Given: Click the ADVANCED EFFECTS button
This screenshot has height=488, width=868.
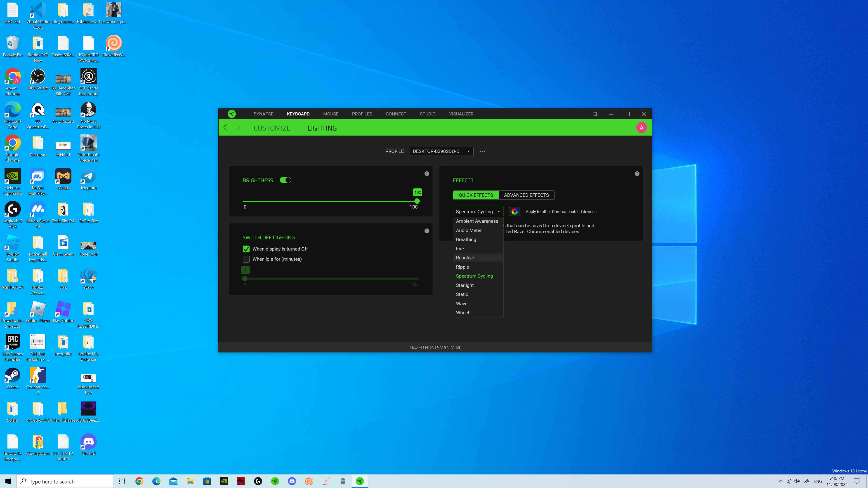Looking at the screenshot, I should coord(526,195).
